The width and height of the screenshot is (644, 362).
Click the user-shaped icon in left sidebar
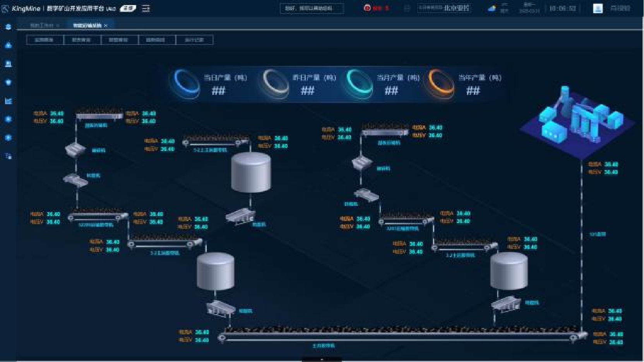[x=8, y=64]
